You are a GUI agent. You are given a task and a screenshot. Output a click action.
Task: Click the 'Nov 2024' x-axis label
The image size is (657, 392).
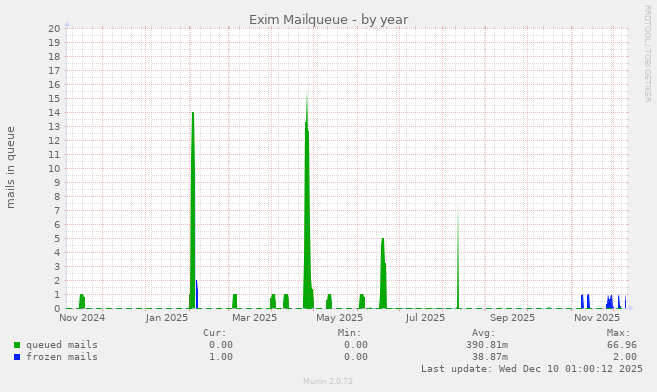[82, 318]
